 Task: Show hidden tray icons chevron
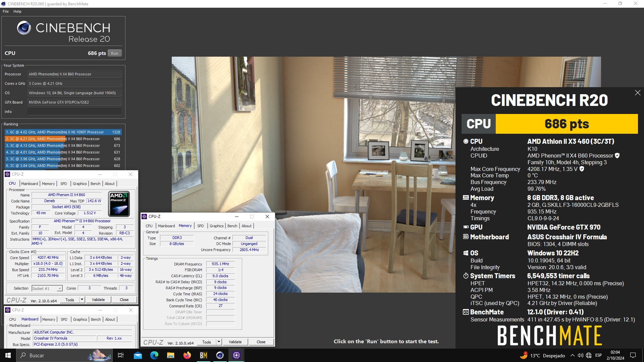572,355
